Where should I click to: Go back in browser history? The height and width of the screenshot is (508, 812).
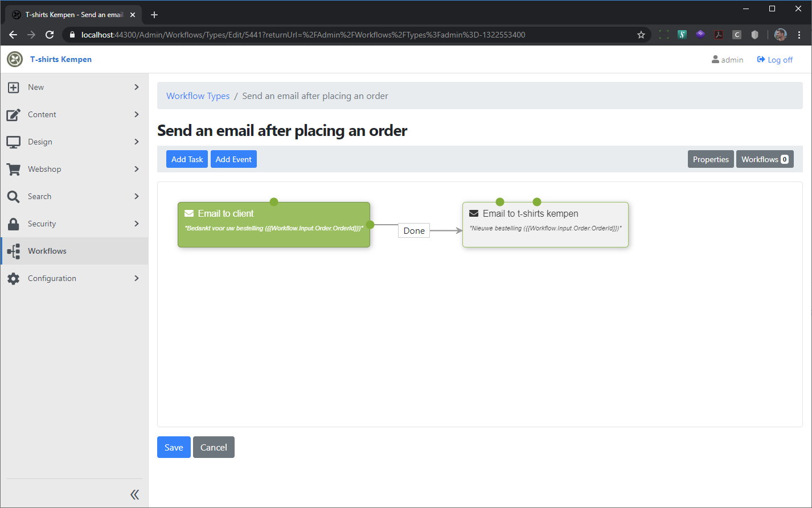click(x=13, y=35)
